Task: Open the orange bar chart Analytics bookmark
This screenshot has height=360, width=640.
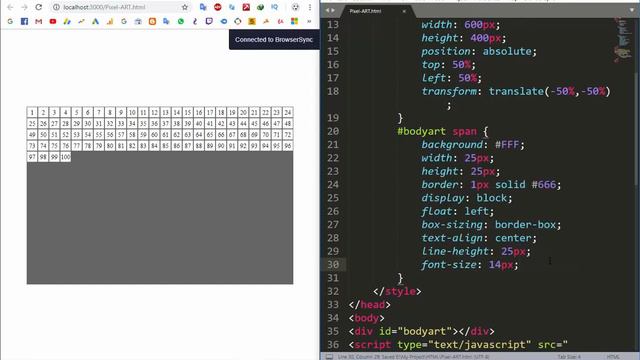Action: pos(110,21)
